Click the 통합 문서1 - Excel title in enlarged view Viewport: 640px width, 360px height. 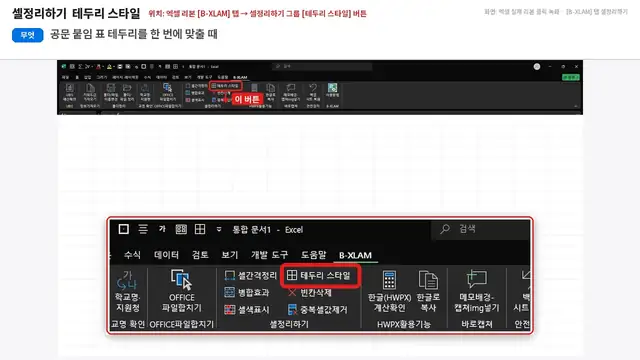point(268,229)
